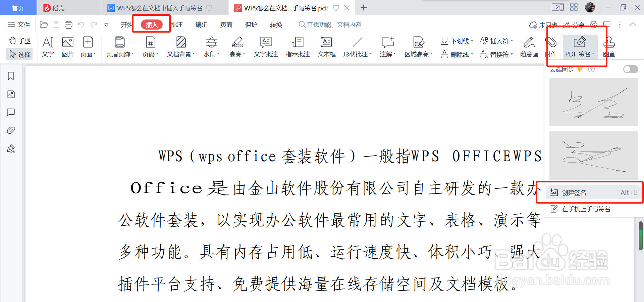This screenshot has height=302, width=644.
Task: Apply strikethrough (删除线) annotation
Action: coord(457,54)
